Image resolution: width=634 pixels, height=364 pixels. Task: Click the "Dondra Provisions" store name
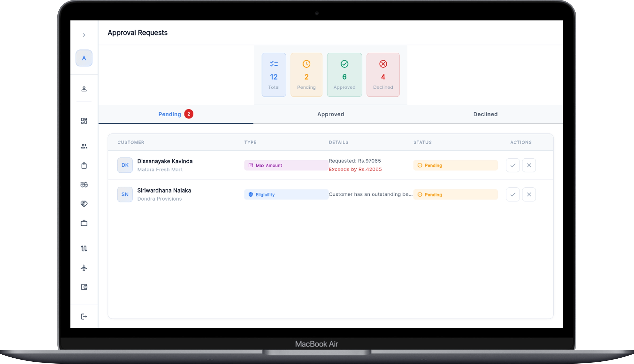coord(159,199)
